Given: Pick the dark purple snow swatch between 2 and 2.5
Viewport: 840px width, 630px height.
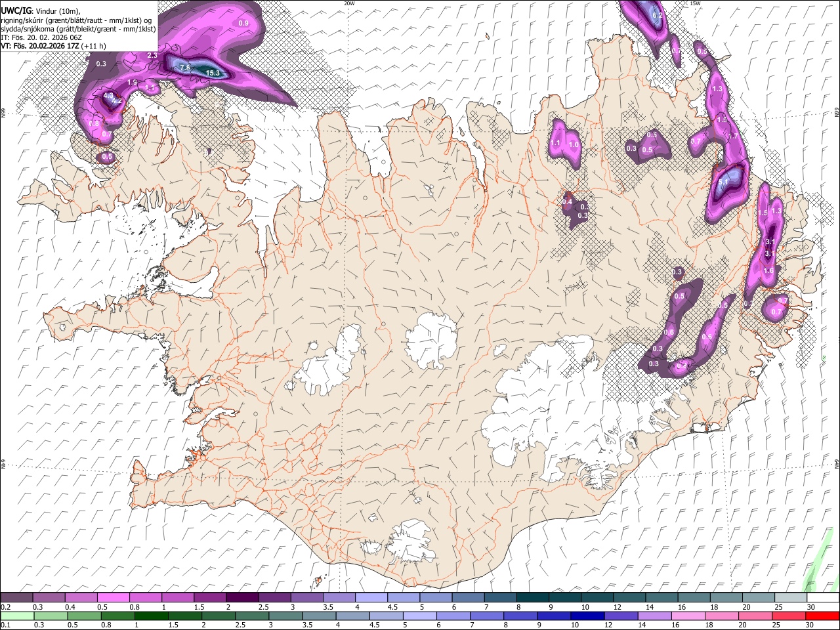Looking at the screenshot, I should click(x=241, y=597).
